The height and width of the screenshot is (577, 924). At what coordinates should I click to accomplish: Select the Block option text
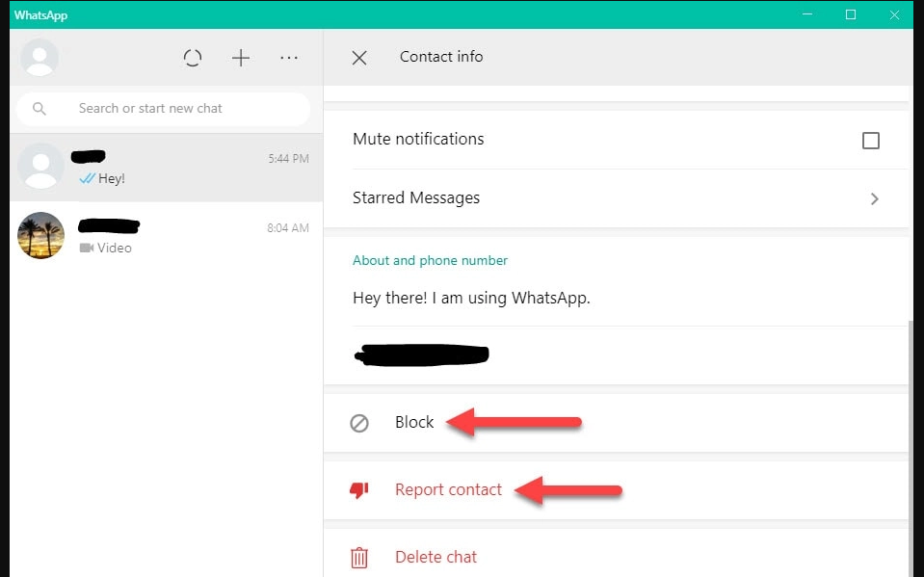(x=414, y=423)
